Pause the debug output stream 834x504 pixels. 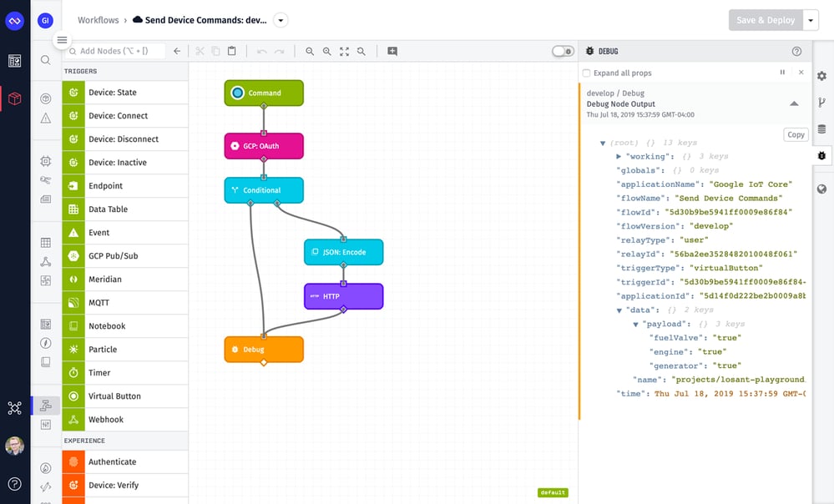(782, 73)
